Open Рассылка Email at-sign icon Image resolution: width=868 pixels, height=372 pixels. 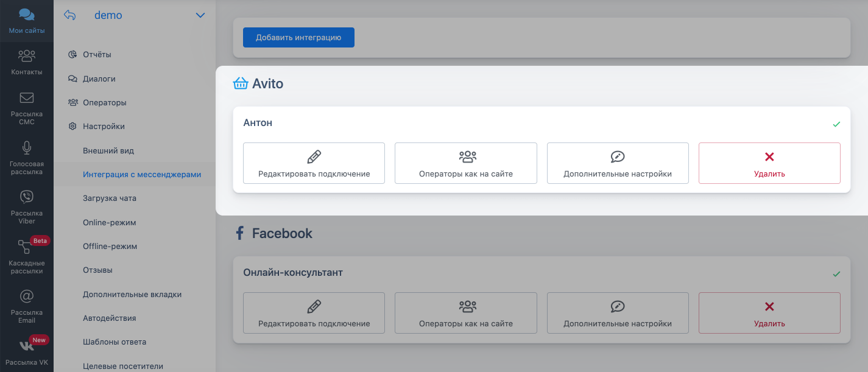(26, 296)
